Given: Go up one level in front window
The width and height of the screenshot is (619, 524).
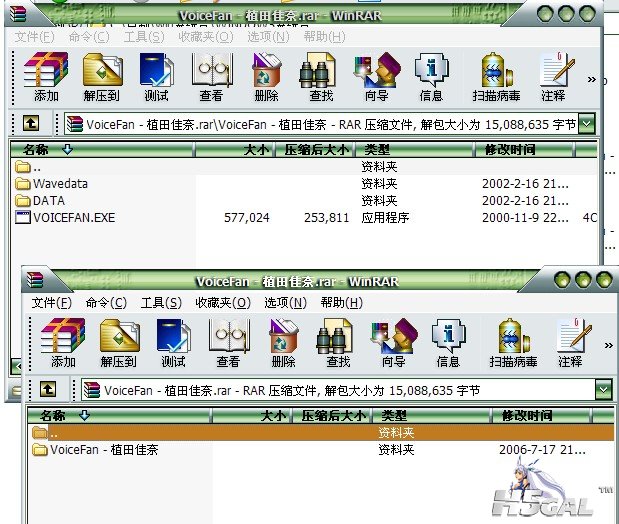Looking at the screenshot, I should pyautogui.click(x=48, y=390).
